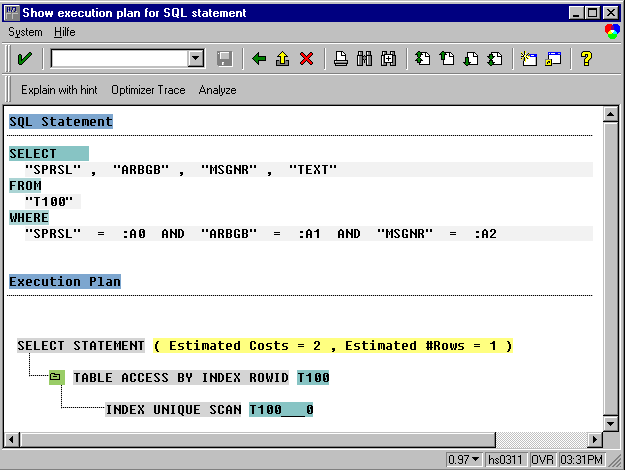Image resolution: width=625 pixels, height=470 pixels.
Task: Open the Hilfe menu
Action: tap(64, 32)
